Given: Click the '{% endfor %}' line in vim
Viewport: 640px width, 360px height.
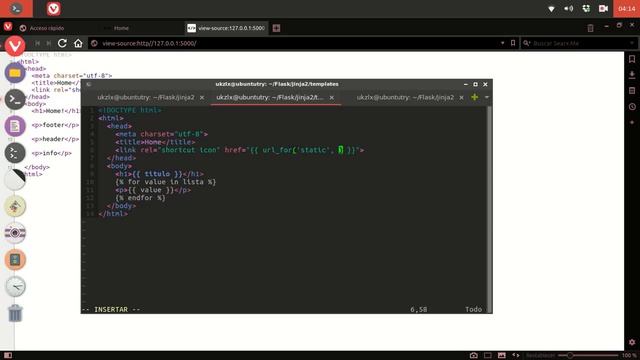Looking at the screenshot, I should point(140,198).
